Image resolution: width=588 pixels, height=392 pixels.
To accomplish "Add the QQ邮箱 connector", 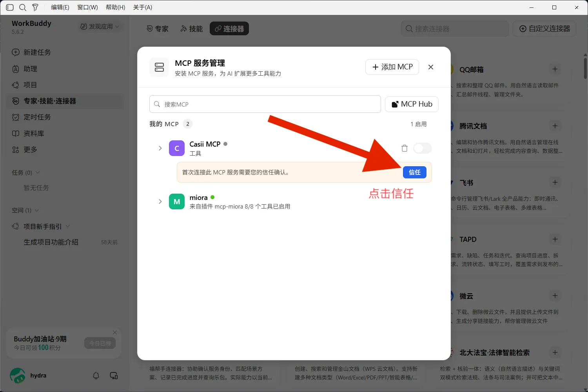I will (x=555, y=69).
